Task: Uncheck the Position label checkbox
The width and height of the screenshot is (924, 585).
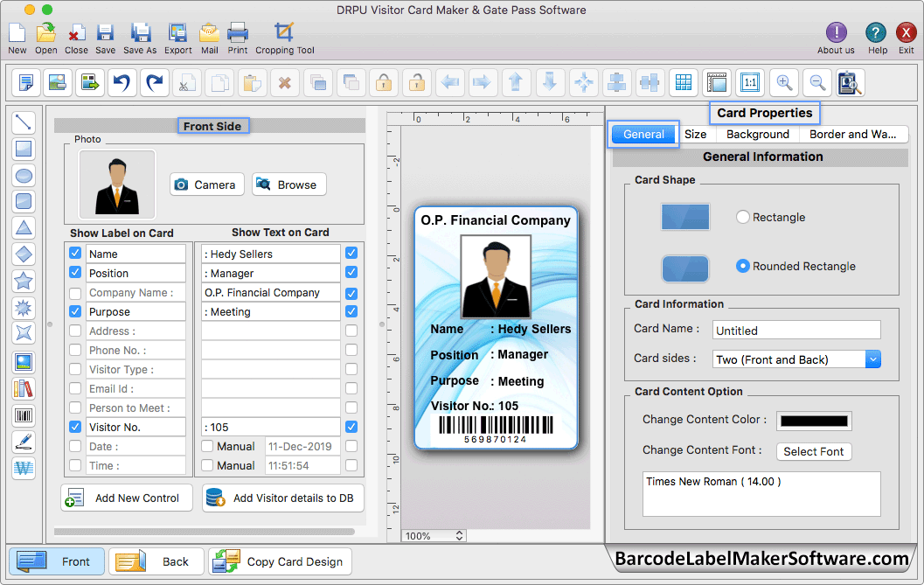Action: 75,272
